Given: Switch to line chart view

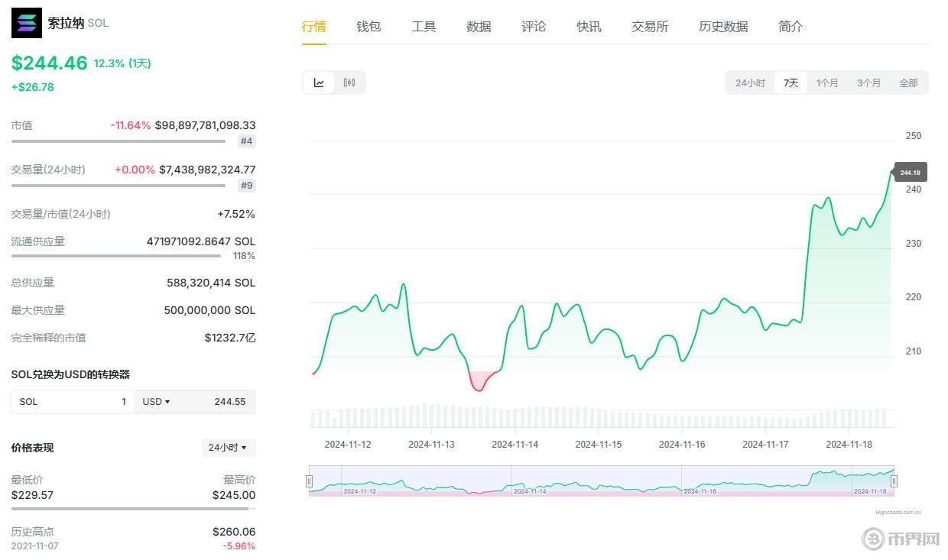Looking at the screenshot, I should click(x=319, y=83).
